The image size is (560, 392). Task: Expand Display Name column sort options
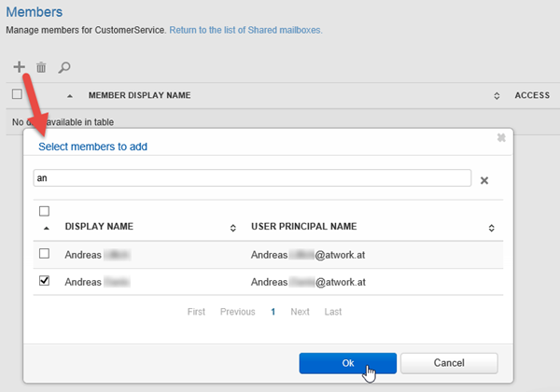[232, 228]
